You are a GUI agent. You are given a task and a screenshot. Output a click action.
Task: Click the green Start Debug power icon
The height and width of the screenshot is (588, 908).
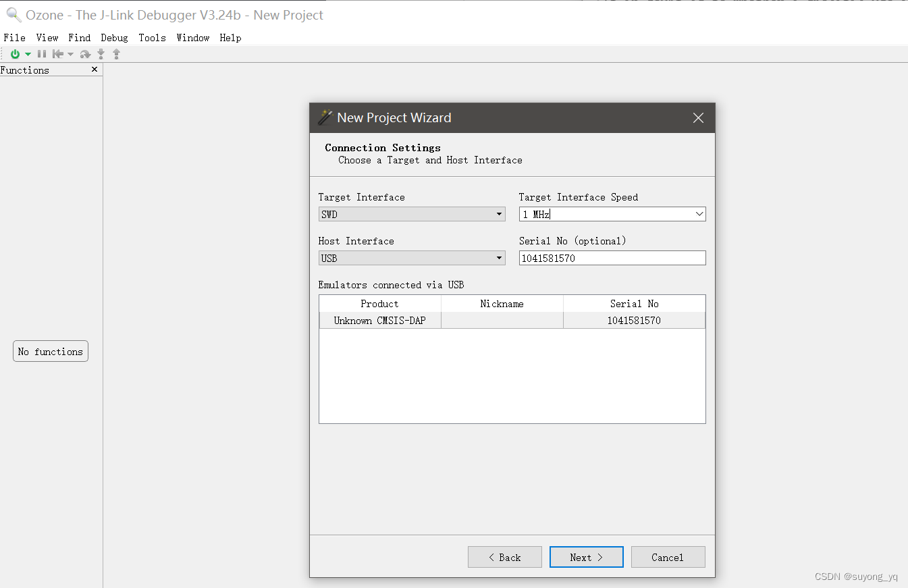click(x=15, y=54)
